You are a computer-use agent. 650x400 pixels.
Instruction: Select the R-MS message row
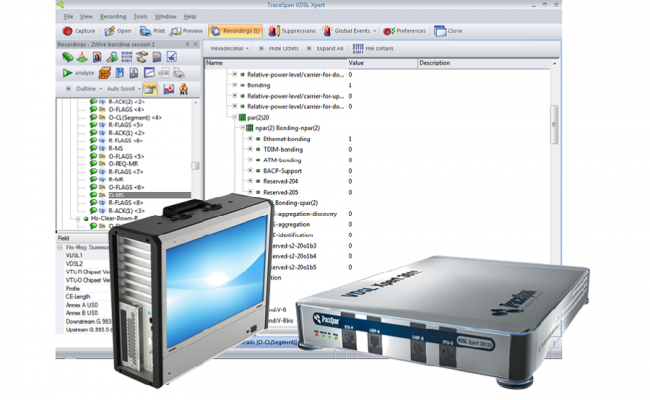[116, 148]
